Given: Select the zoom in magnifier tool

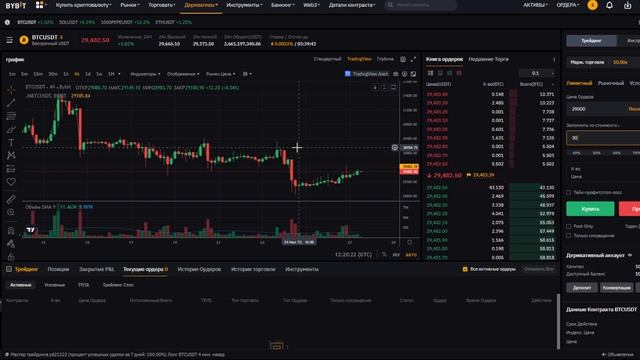Looking at the screenshot, I should click(x=11, y=212).
